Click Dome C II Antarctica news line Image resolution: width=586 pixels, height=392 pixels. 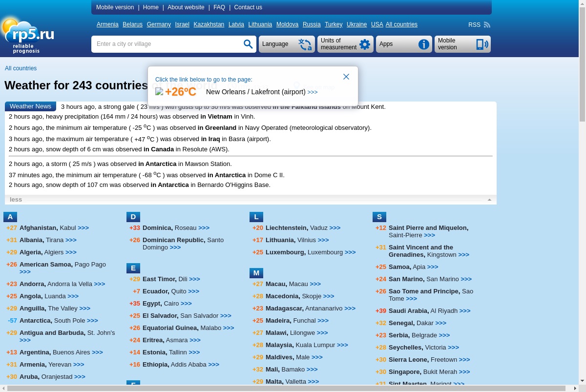tap(146, 175)
